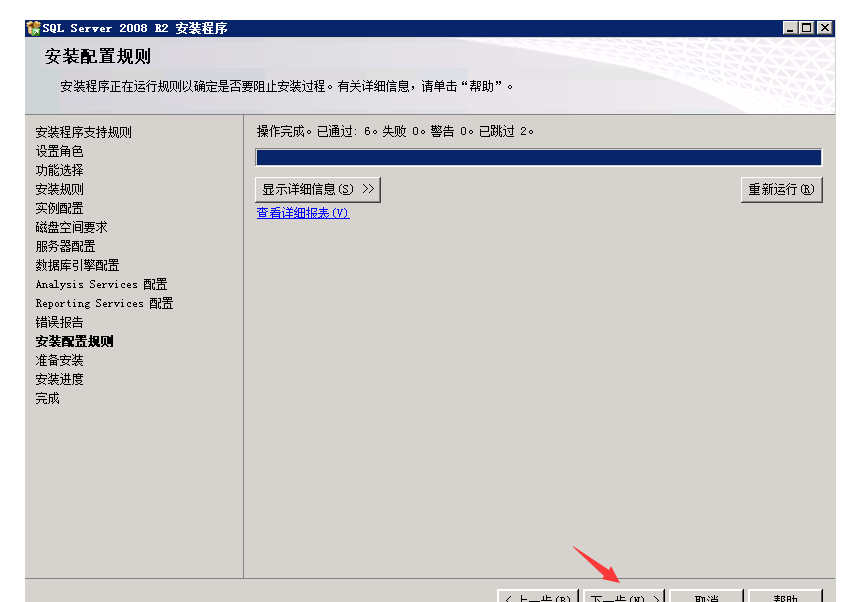Select the 磁盘空间要求 step
Image resolution: width=852 pixels, height=602 pixels.
[x=71, y=227]
